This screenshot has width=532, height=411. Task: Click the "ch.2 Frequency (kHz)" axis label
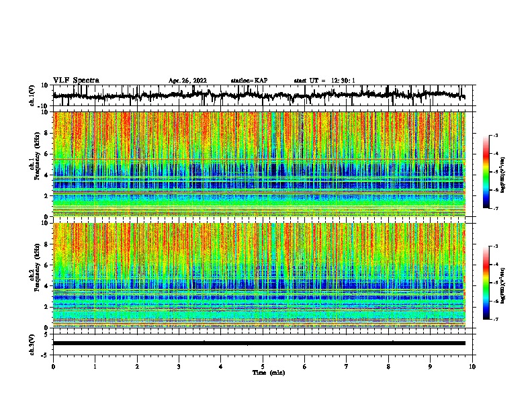tap(34, 267)
